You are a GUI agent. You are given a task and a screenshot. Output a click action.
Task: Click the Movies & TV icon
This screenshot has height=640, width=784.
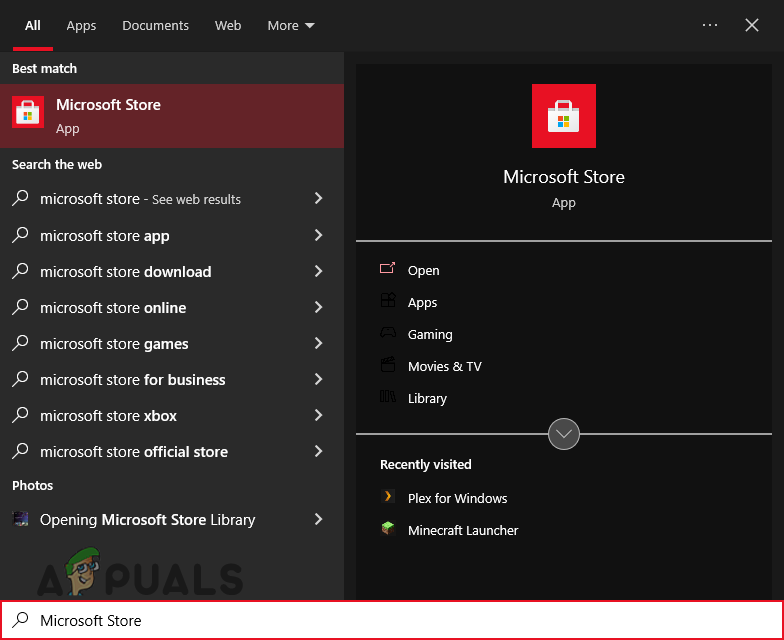(x=388, y=366)
